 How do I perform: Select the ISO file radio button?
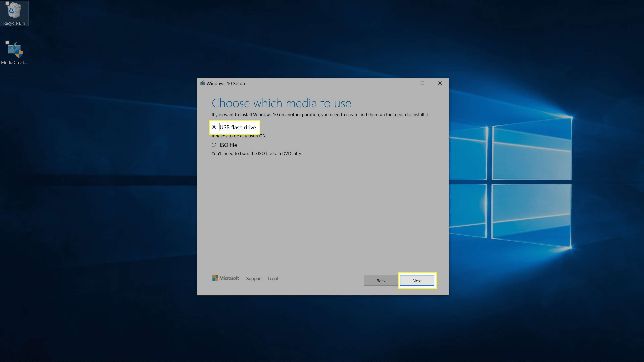(214, 145)
